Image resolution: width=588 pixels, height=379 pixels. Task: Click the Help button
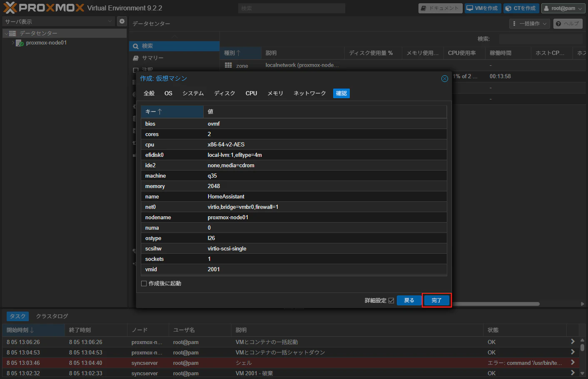click(568, 24)
